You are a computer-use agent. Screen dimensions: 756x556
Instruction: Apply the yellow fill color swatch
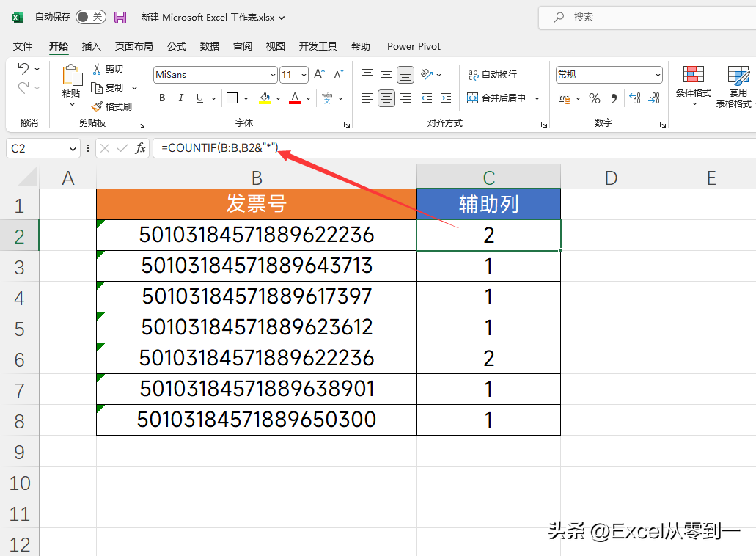[265, 98]
